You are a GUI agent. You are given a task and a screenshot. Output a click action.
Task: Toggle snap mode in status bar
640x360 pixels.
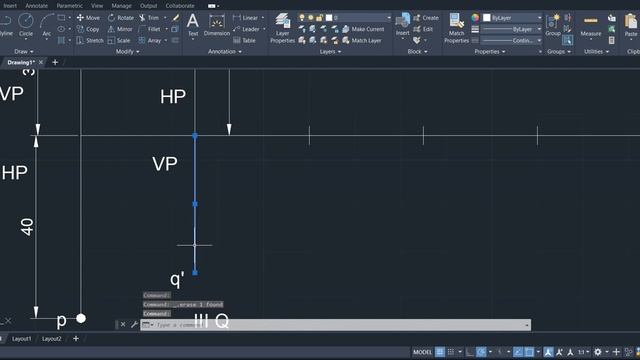(451, 351)
